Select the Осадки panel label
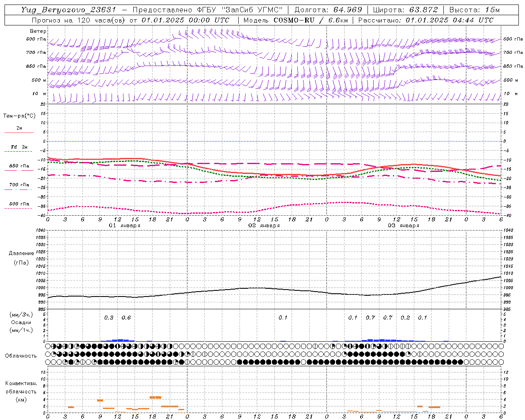 coord(21,323)
